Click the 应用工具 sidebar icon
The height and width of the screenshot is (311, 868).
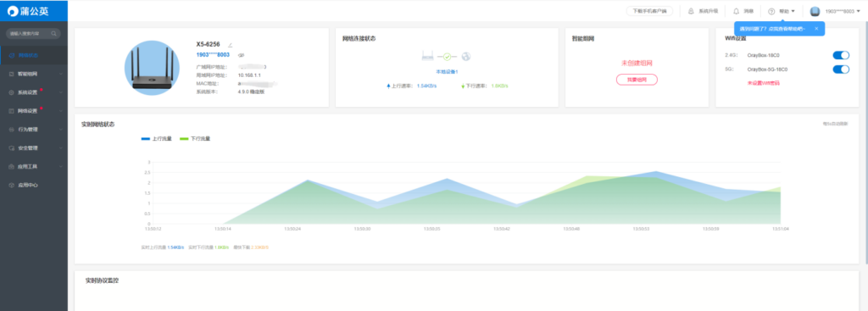12,167
